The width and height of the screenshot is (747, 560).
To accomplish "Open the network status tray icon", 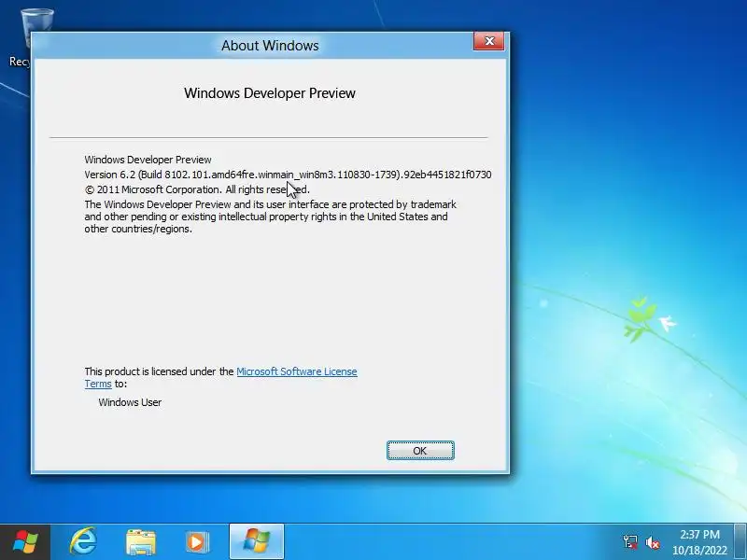I will [x=629, y=542].
